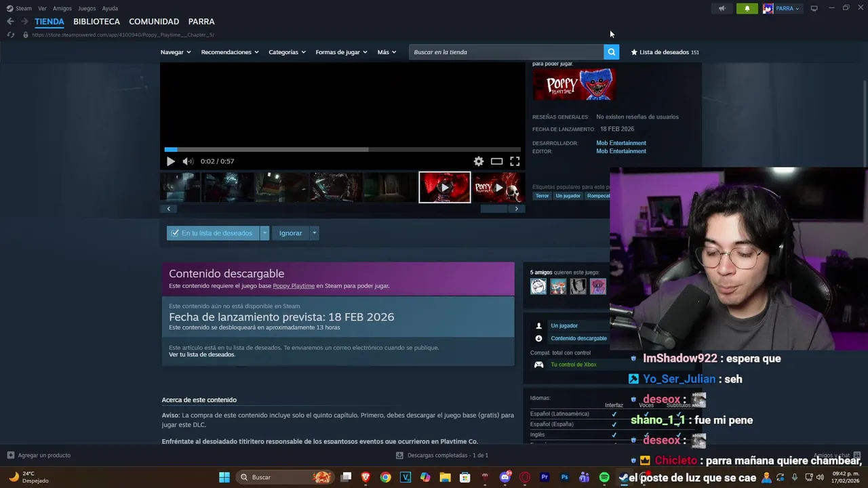Open the Amigos menu
The width and height of the screenshot is (868, 488).
pos(62,8)
